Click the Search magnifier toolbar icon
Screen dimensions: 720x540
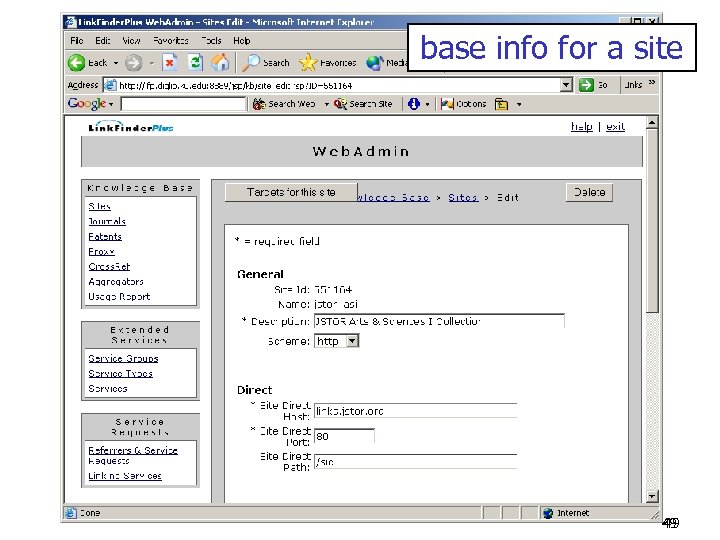[x=251, y=63]
